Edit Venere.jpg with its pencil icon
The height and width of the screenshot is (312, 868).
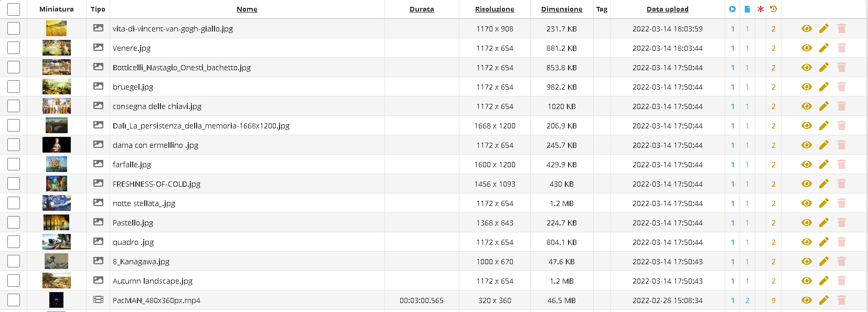(824, 48)
